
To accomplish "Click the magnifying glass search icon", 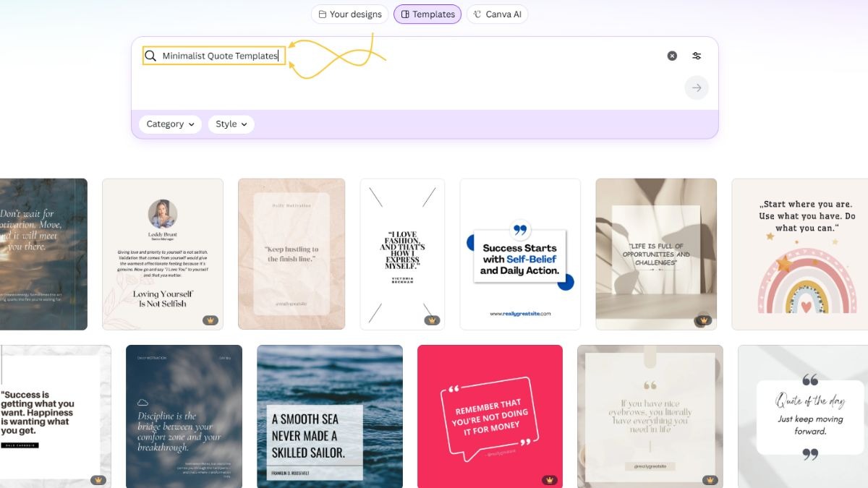I will tap(150, 56).
